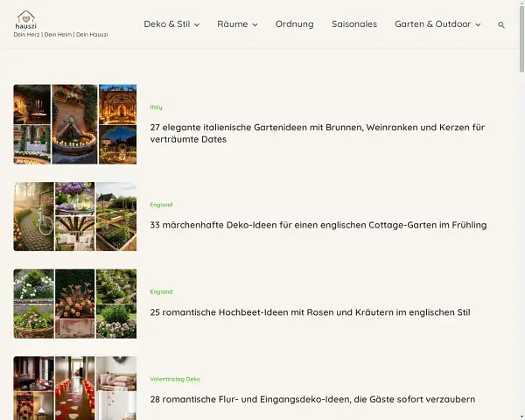Click the first England category tag
The image size is (525, 420).
pos(161,204)
